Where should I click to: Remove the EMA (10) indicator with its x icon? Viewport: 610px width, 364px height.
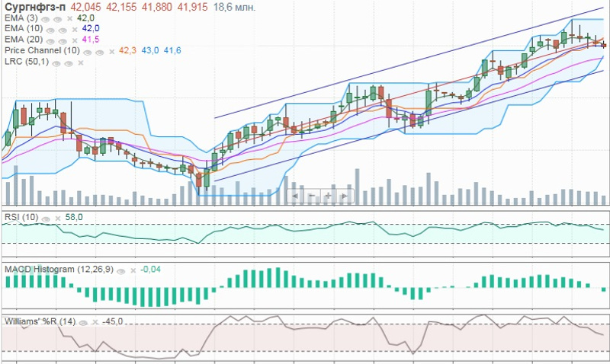click(x=74, y=30)
